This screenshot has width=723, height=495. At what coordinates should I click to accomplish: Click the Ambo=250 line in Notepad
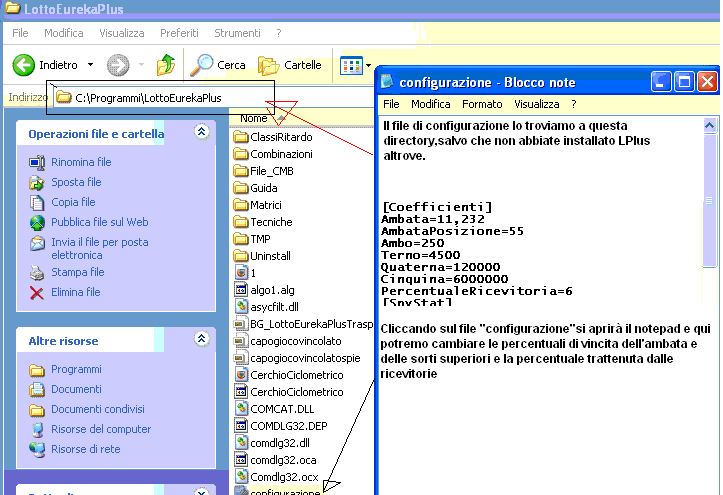coord(413,243)
